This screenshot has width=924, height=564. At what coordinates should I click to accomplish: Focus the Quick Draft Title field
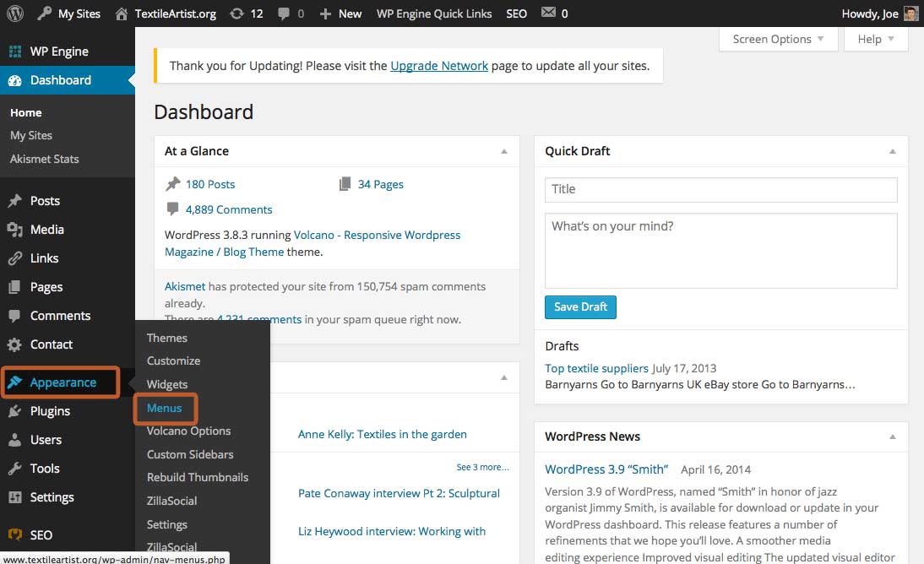pos(720,190)
